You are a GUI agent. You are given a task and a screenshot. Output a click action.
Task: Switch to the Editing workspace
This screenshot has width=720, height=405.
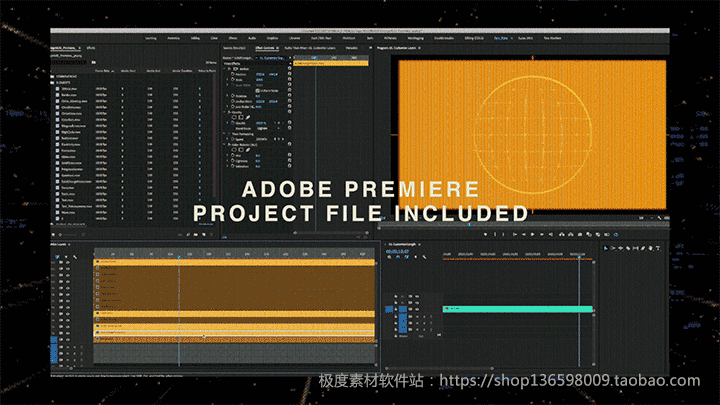coord(195,38)
